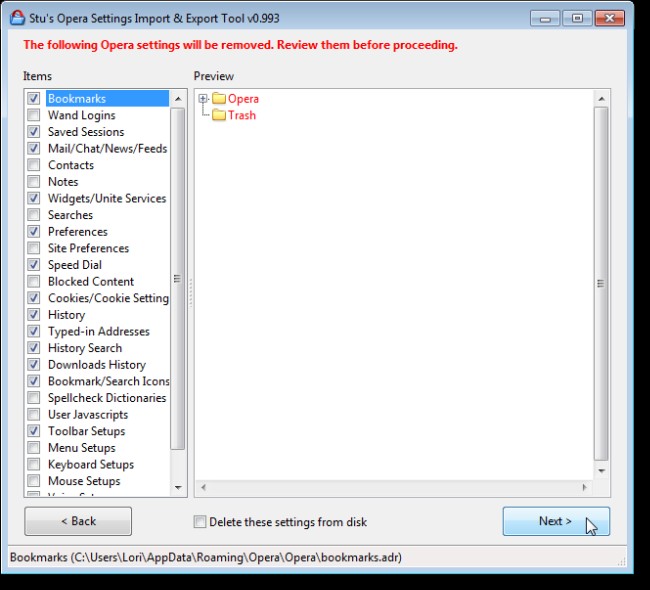
Task: Uncheck the Bookmarks checkbox
Action: [34, 99]
